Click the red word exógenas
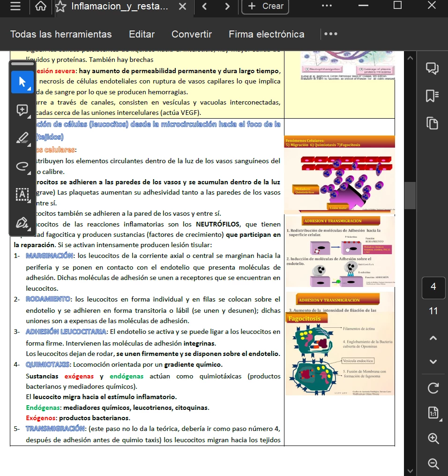Image resolution: width=448 pixels, height=476 pixels. pos(79,377)
